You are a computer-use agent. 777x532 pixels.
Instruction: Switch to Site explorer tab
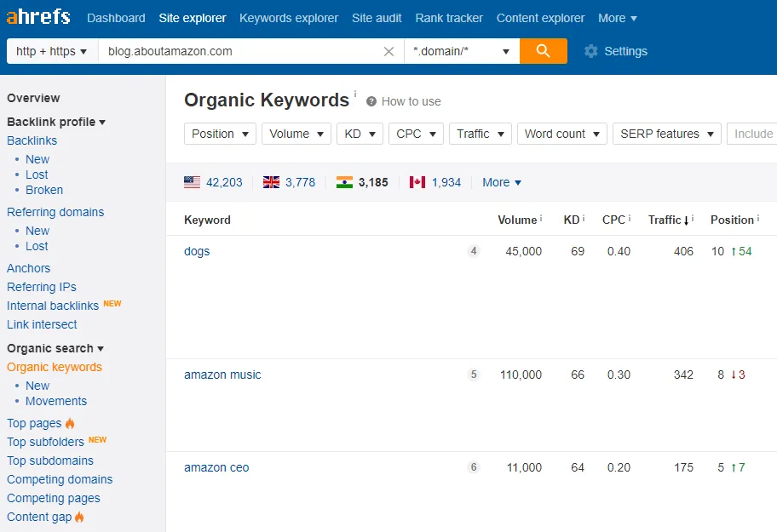tap(193, 18)
